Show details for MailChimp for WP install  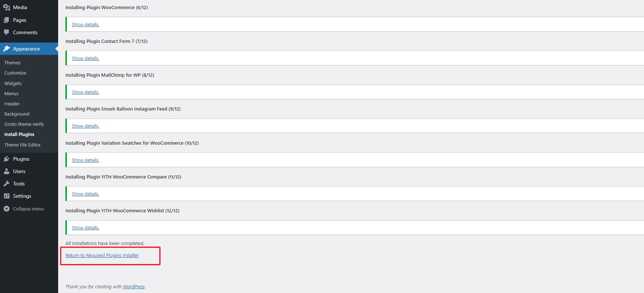click(x=85, y=92)
